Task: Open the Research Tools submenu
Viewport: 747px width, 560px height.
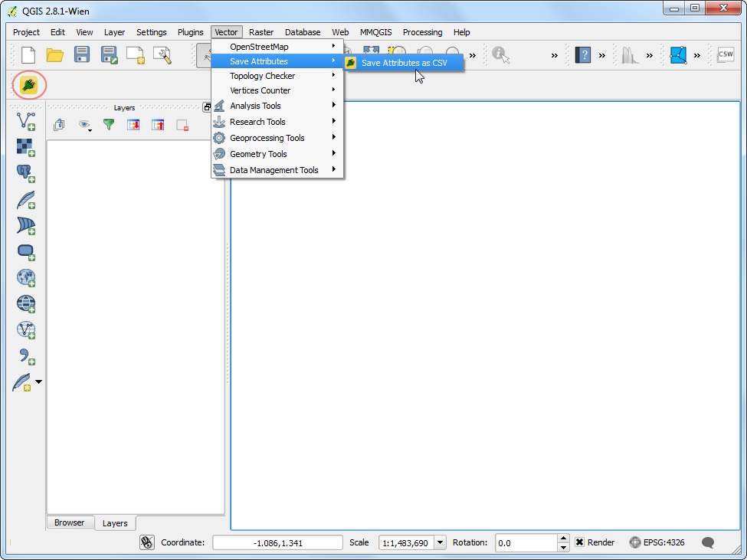Action: coord(277,122)
